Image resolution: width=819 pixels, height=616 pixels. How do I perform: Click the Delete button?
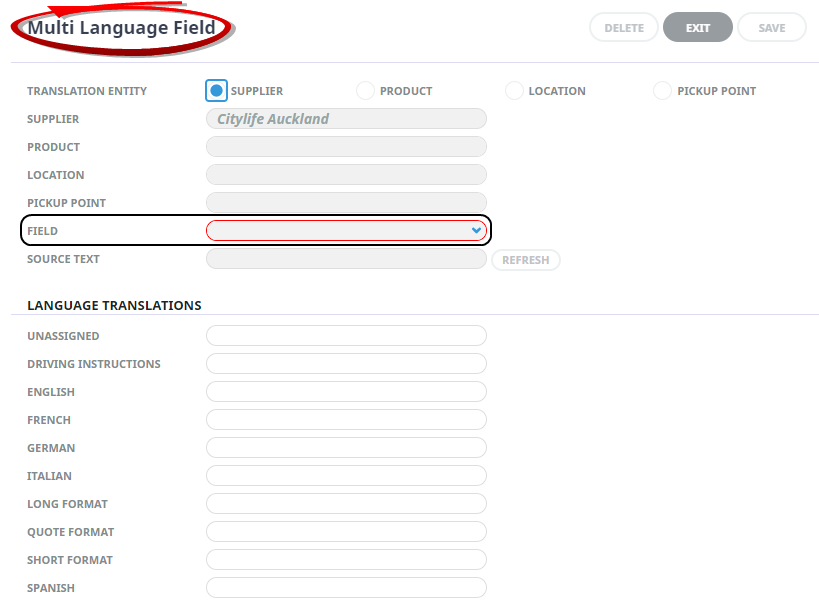(x=624, y=27)
